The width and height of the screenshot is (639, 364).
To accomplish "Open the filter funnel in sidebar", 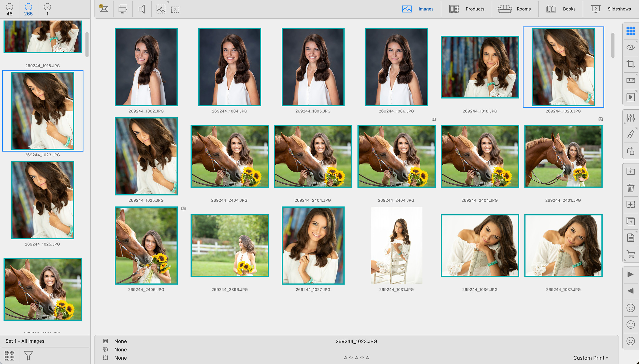I will [x=28, y=355].
